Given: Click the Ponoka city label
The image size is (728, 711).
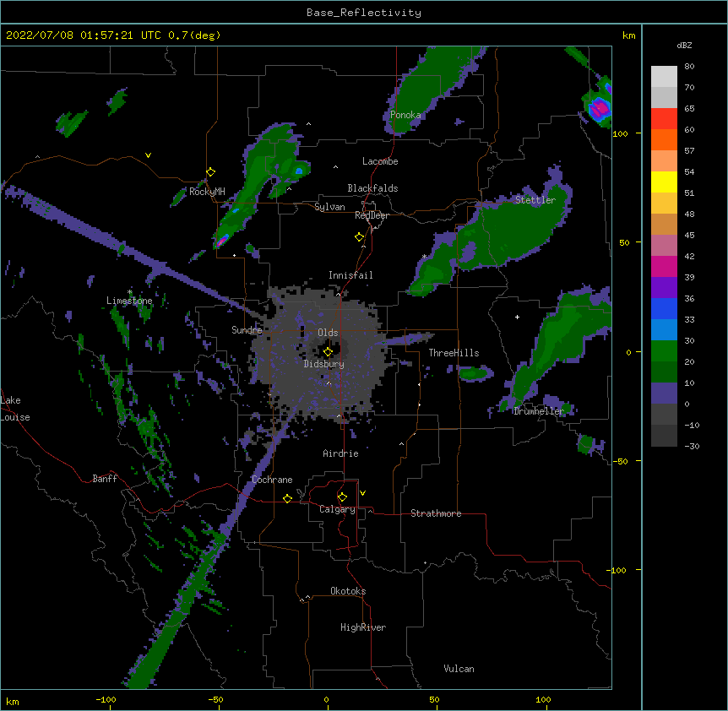Looking at the screenshot, I should pyautogui.click(x=405, y=115).
